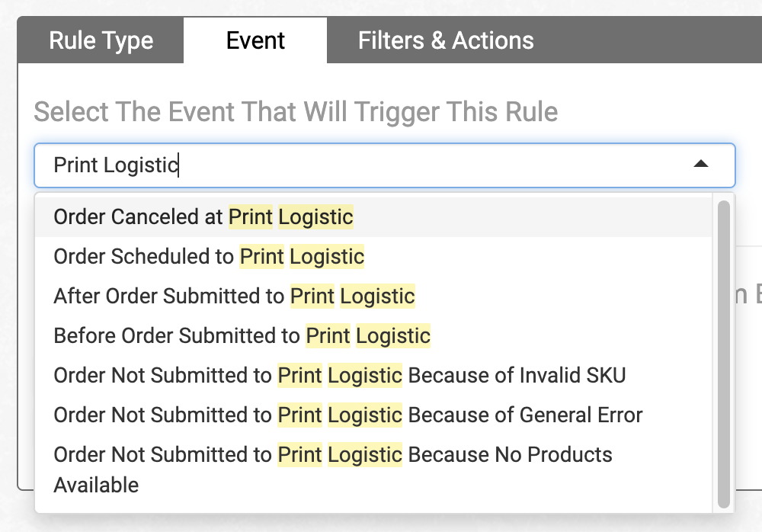Choose the Because No Products Available event
The height and width of the screenshot is (532, 762).
pos(333,455)
